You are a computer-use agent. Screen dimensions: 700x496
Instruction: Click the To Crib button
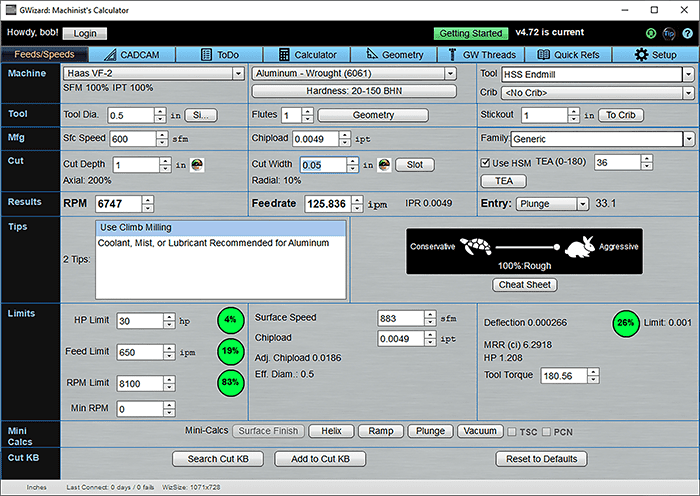pyautogui.click(x=621, y=115)
